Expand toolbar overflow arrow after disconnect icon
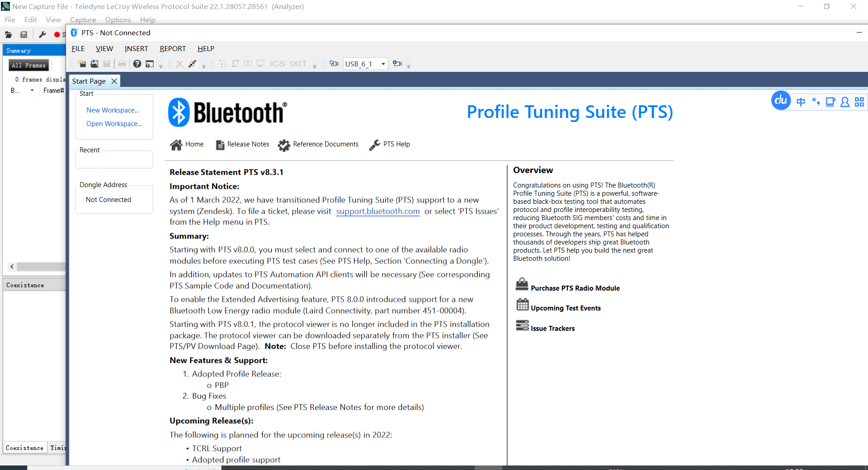 (204, 66)
